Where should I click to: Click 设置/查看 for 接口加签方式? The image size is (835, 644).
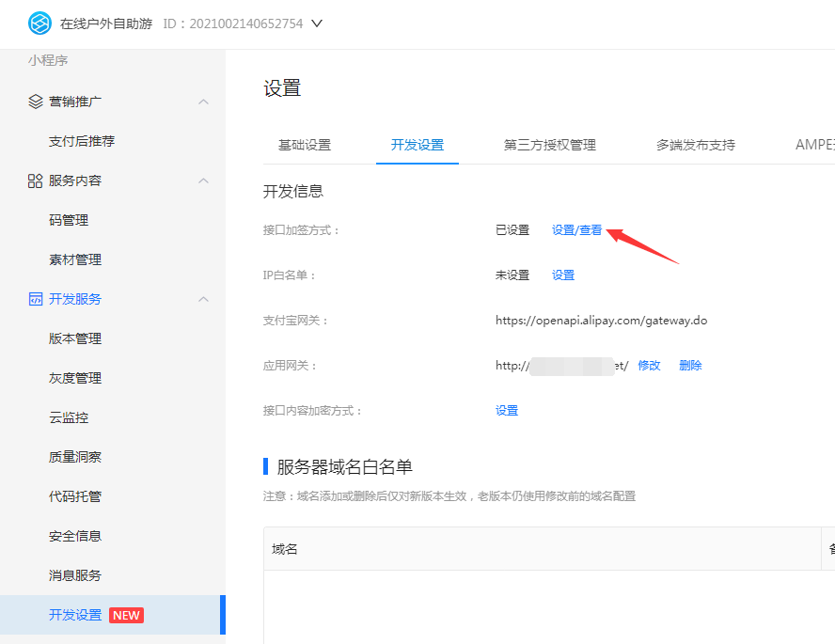[576, 230]
